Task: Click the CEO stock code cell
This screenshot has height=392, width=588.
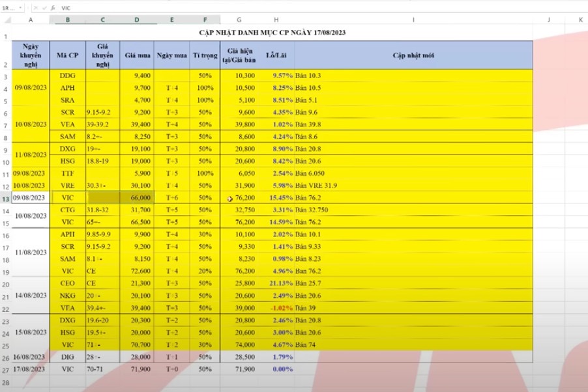Action: [x=68, y=283]
